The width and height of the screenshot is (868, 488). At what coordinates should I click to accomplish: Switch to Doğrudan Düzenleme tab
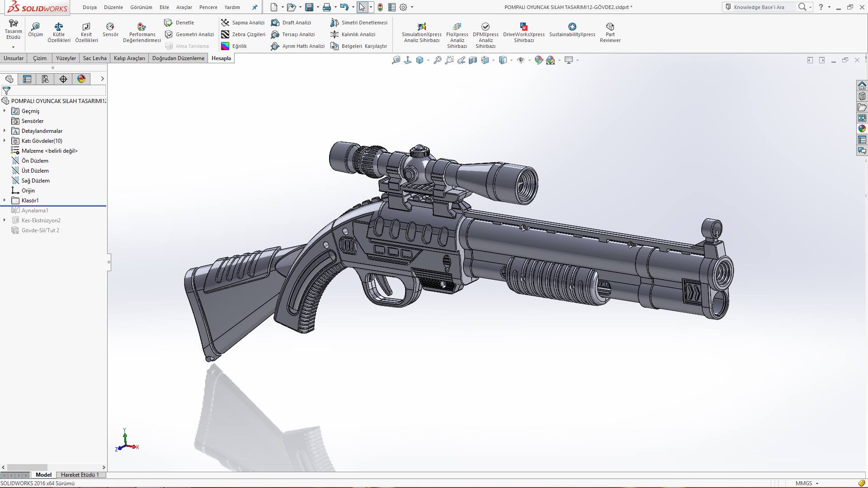[178, 58]
